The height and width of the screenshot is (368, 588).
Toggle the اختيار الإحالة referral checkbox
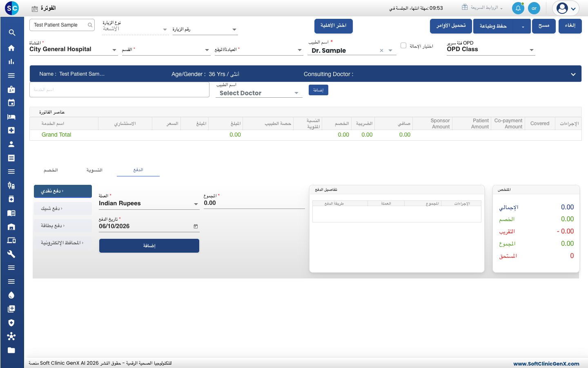point(403,45)
